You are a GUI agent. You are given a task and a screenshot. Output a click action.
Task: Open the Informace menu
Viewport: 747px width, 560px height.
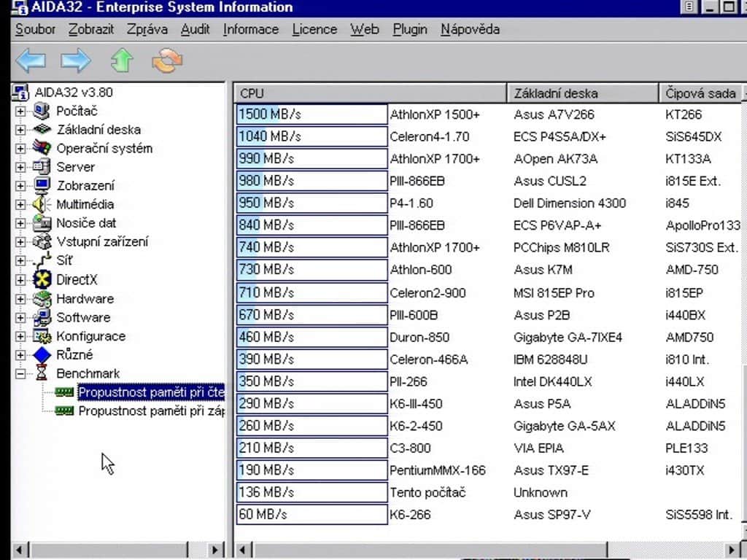[251, 29]
